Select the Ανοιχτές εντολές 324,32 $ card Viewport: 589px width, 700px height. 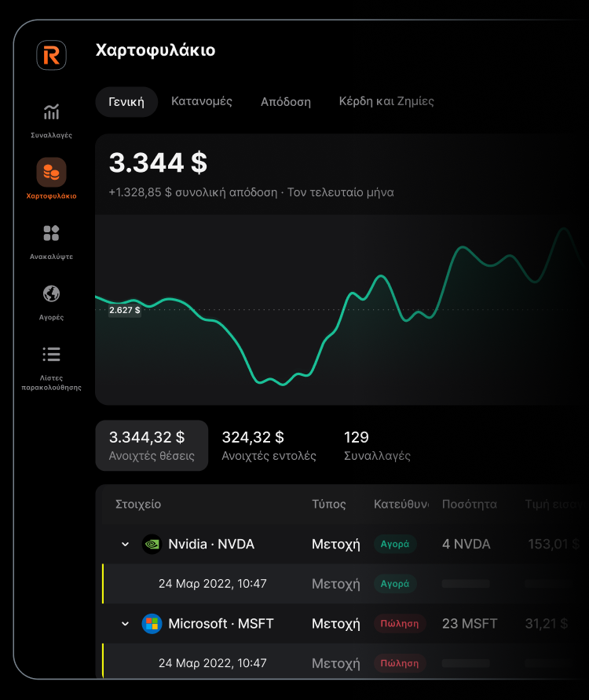pos(269,446)
